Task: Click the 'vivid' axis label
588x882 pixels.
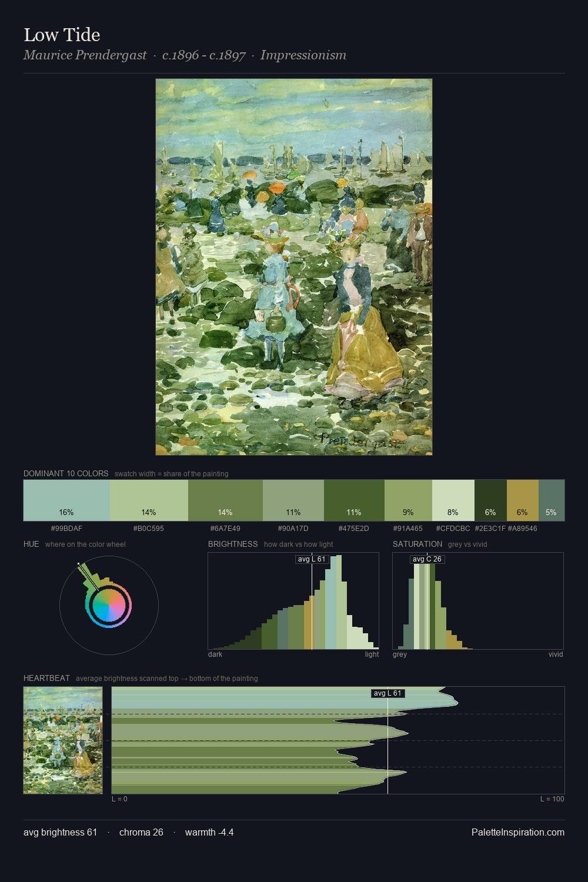Action: (556, 654)
